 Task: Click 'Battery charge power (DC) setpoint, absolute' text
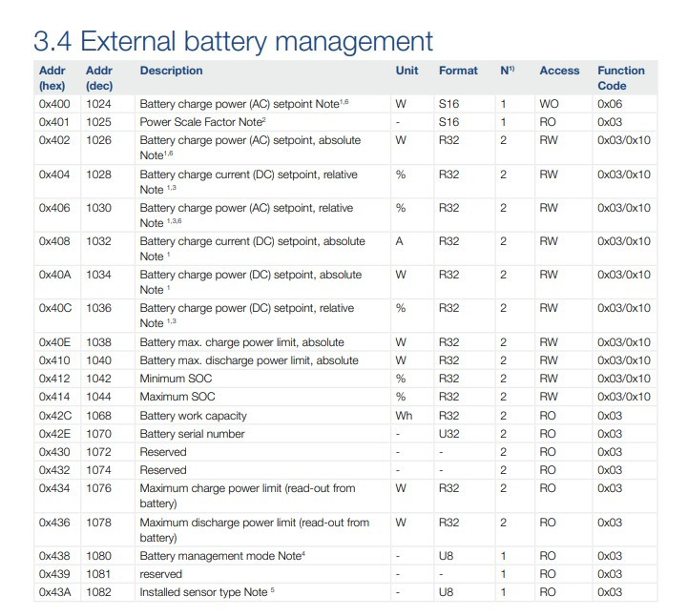click(251, 275)
